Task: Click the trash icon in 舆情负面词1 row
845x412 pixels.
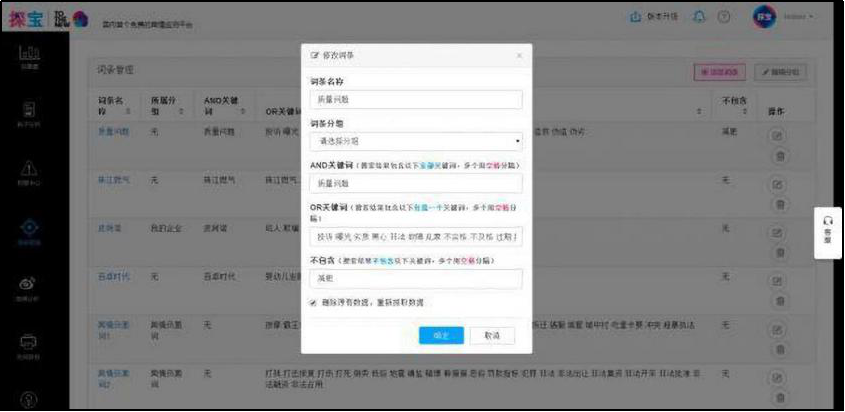Action: point(780,350)
